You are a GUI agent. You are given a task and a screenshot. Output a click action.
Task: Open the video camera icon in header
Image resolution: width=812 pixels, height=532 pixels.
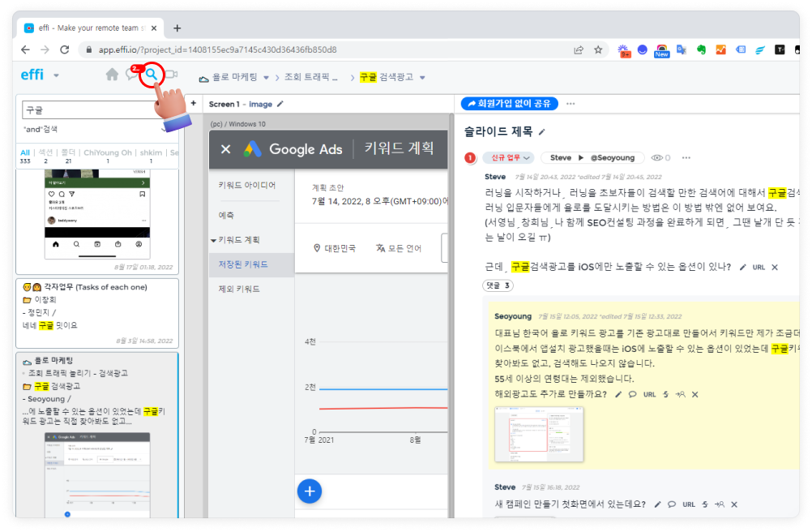(x=171, y=75)
